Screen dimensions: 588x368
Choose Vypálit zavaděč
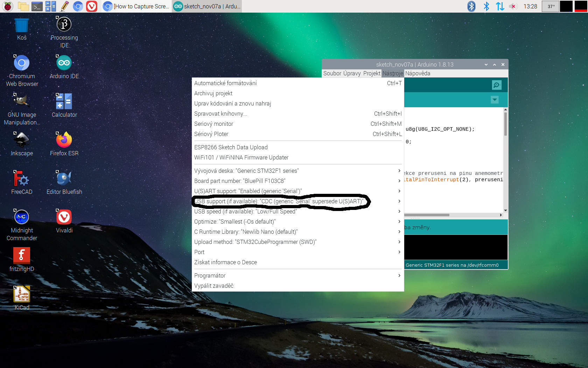(x=214, y=286)
